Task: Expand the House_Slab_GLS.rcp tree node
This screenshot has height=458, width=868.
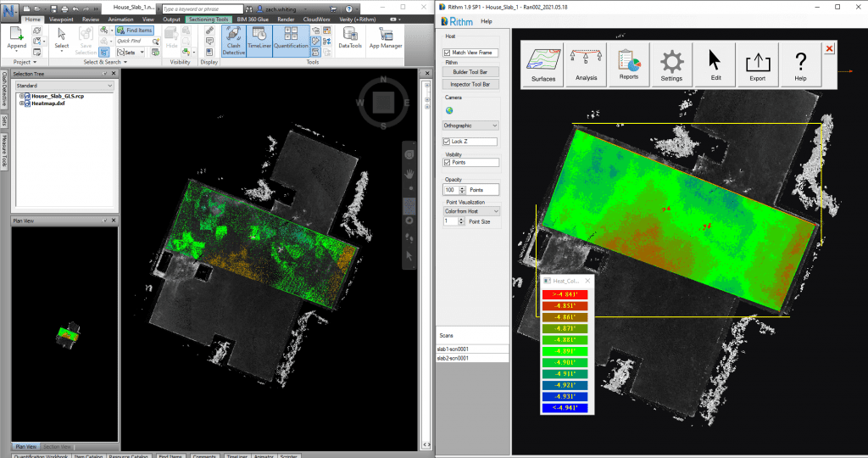Action: [21, 97]
